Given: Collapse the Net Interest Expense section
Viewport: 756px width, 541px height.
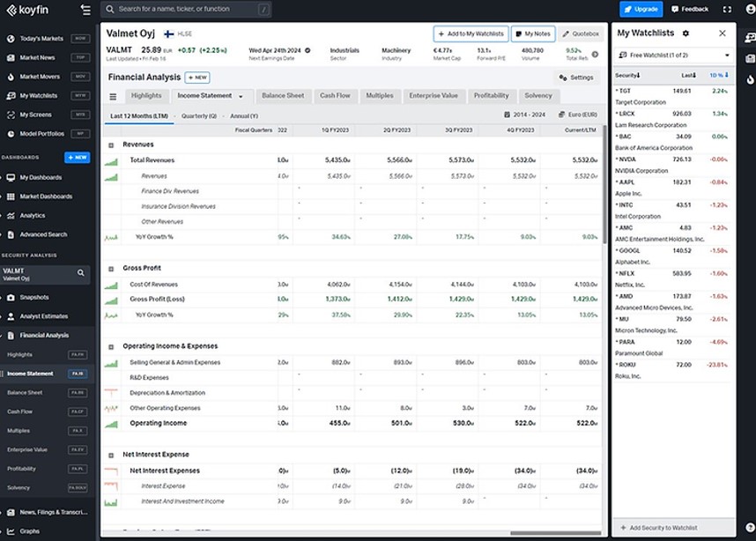Looking at the screenshot, I should click(x=111, y=456).
